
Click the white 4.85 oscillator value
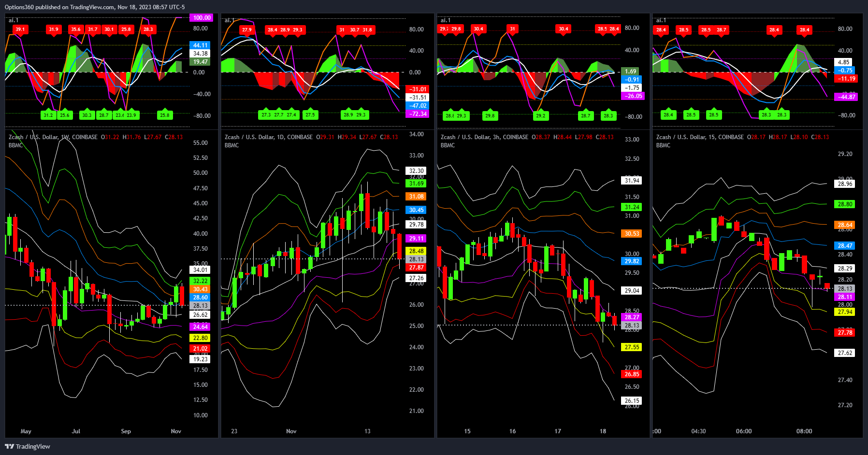point(844,62)
